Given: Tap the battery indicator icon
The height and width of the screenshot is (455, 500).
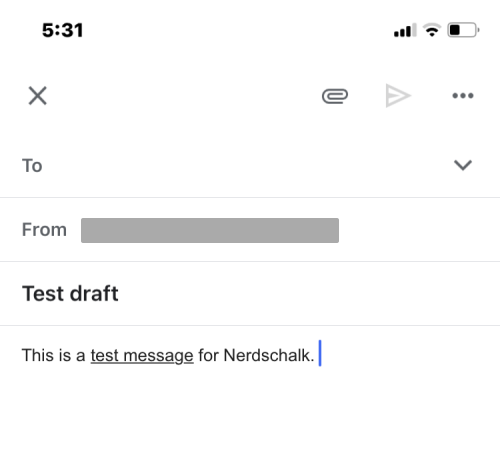Looking at the screenshot, I should point(463,30).
